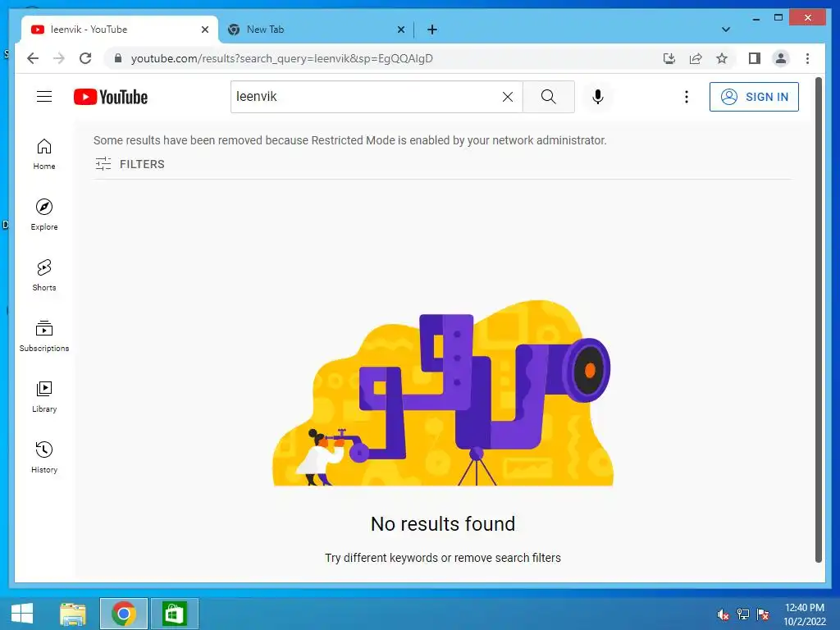The width and height of the screenshot is (840, 630).
Task: Open the YouTube hamburger guide menu
Action: 44,97
